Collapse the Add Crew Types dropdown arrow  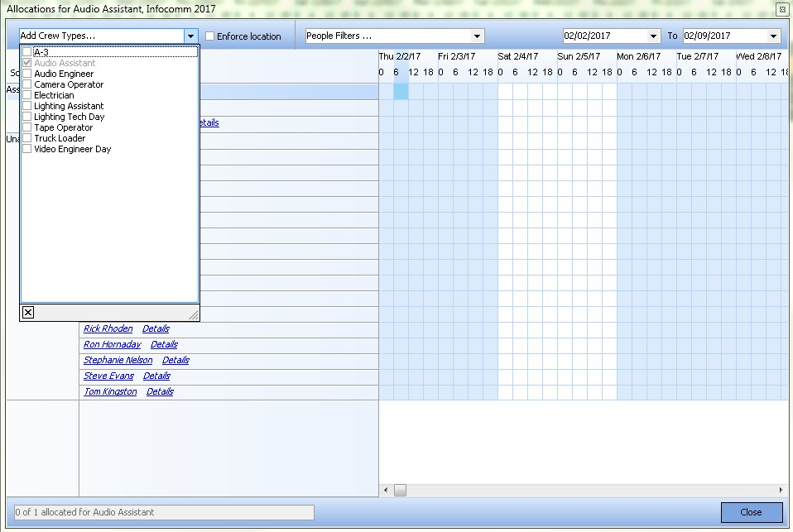(191, 36)
